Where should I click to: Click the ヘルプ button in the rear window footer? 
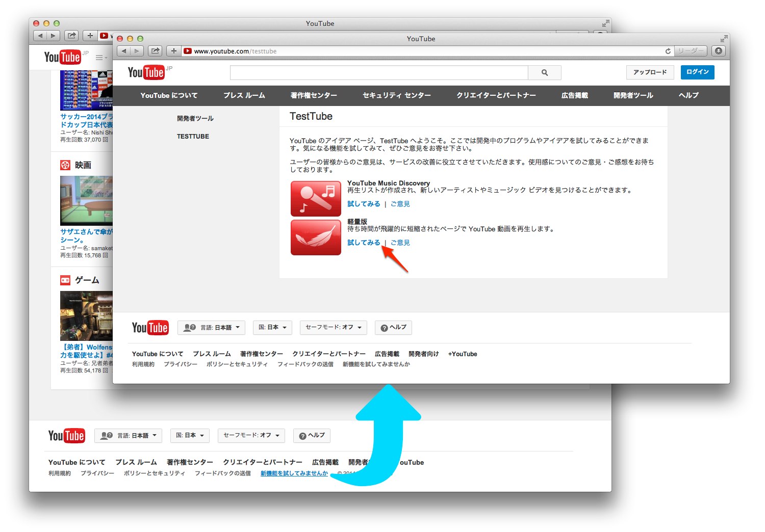tap(312, 436)
